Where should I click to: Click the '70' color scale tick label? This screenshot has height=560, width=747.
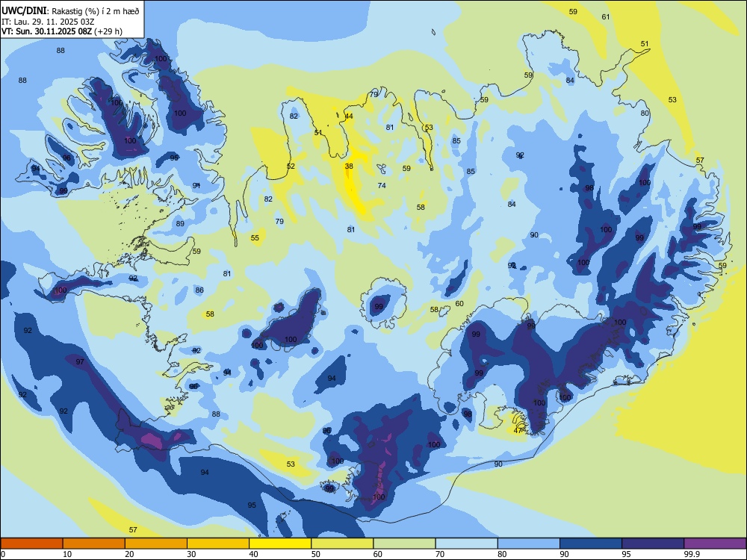(x=440, y=554)
